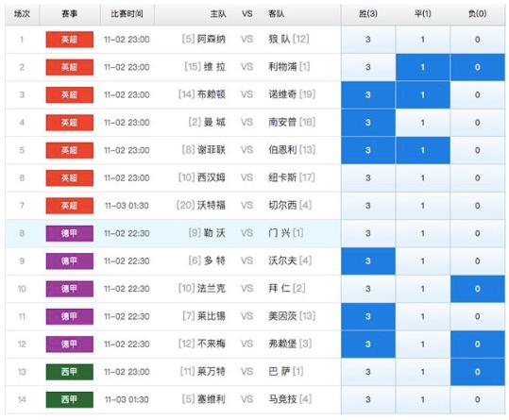
Task: Select draw (1) for 西汉姆 vs 纽卡斯
Action: coord(423,178)
